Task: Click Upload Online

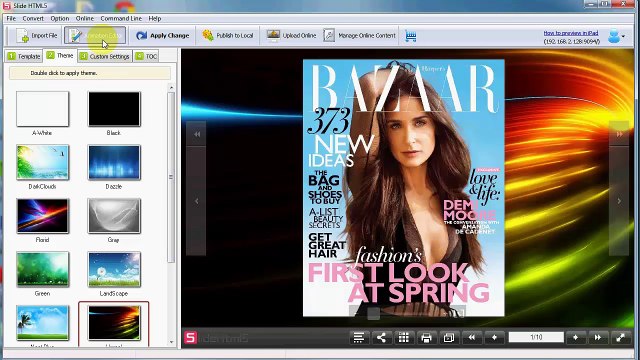Action: tap(291, 36)
